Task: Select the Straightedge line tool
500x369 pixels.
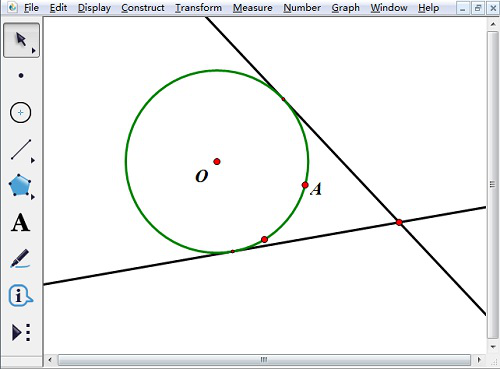Action: point(21,149)
